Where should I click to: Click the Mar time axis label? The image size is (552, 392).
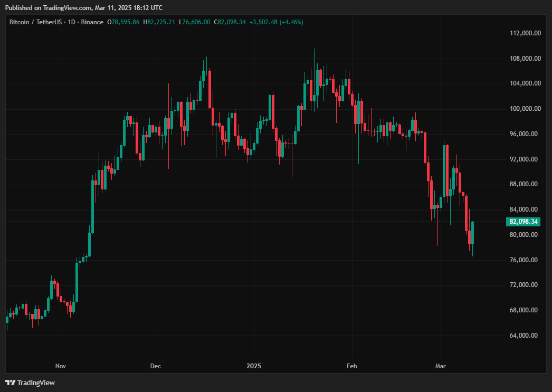tap(441, 366)
